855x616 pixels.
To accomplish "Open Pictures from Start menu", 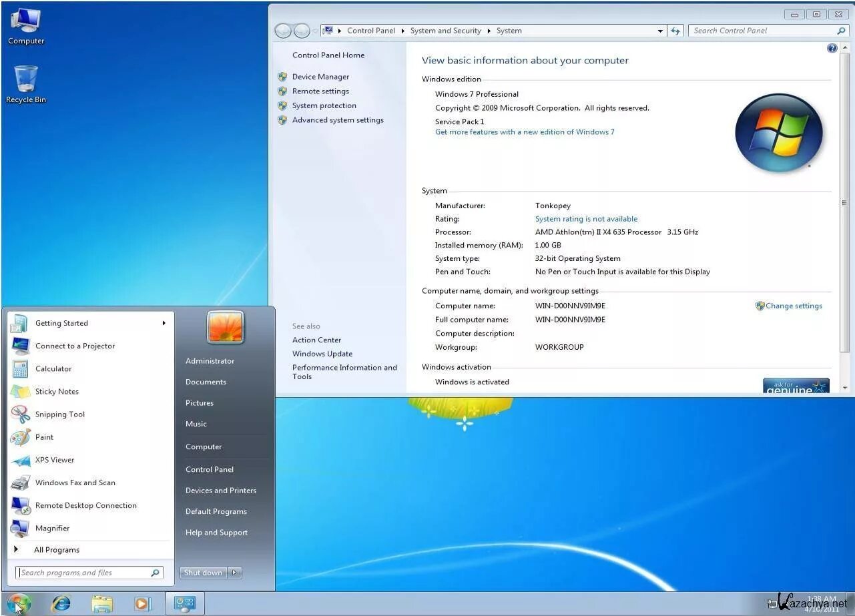I will click(200, 403).
